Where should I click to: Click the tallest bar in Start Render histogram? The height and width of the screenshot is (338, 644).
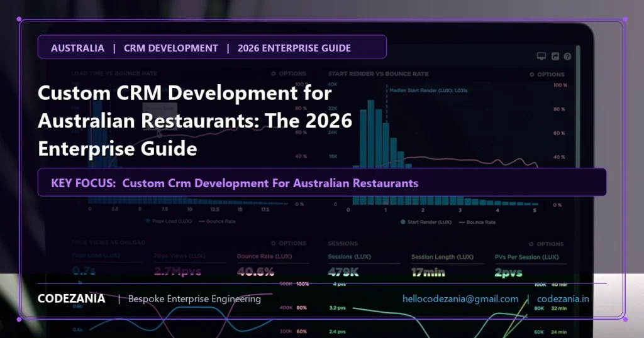371,134
